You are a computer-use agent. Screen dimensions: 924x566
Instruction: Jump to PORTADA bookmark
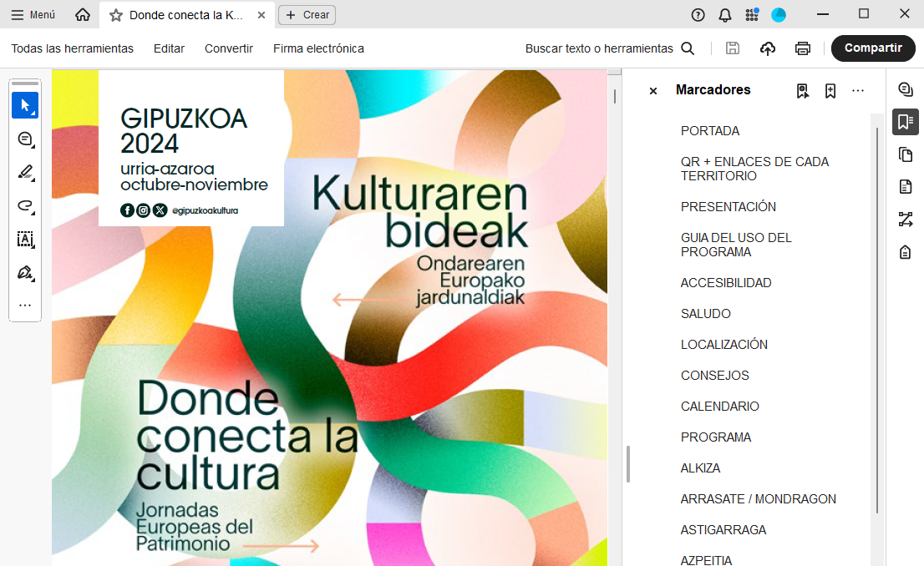pos(710,131)
